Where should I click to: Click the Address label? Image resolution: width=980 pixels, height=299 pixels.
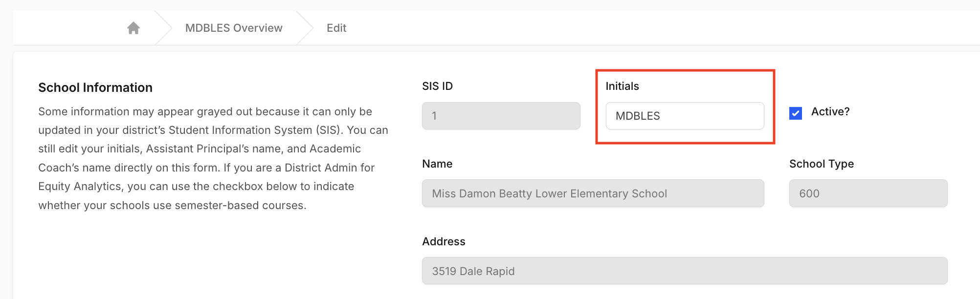click(444, 241)
